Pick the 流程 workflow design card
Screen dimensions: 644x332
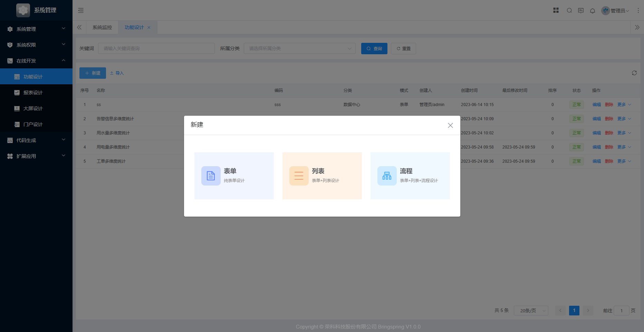[x=410, y=176]
